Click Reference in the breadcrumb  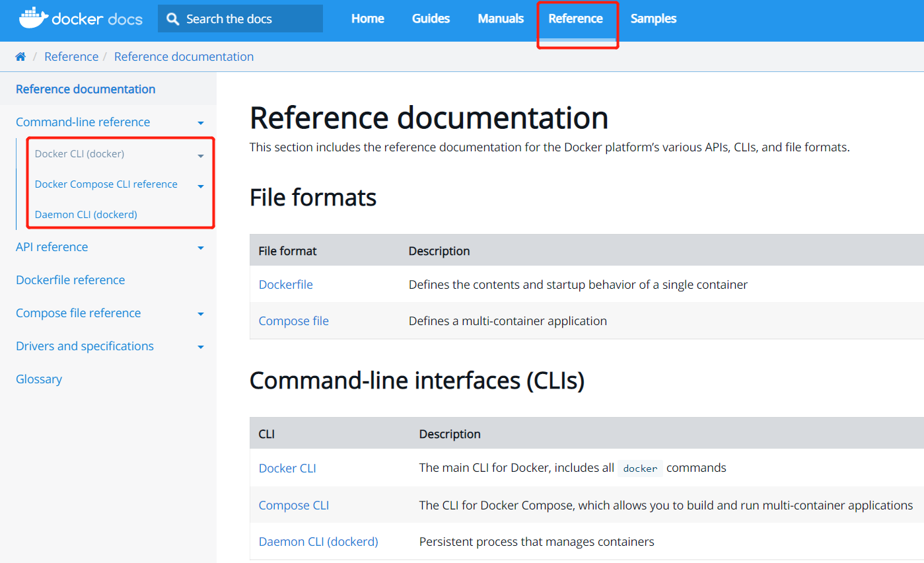[71, 57]
